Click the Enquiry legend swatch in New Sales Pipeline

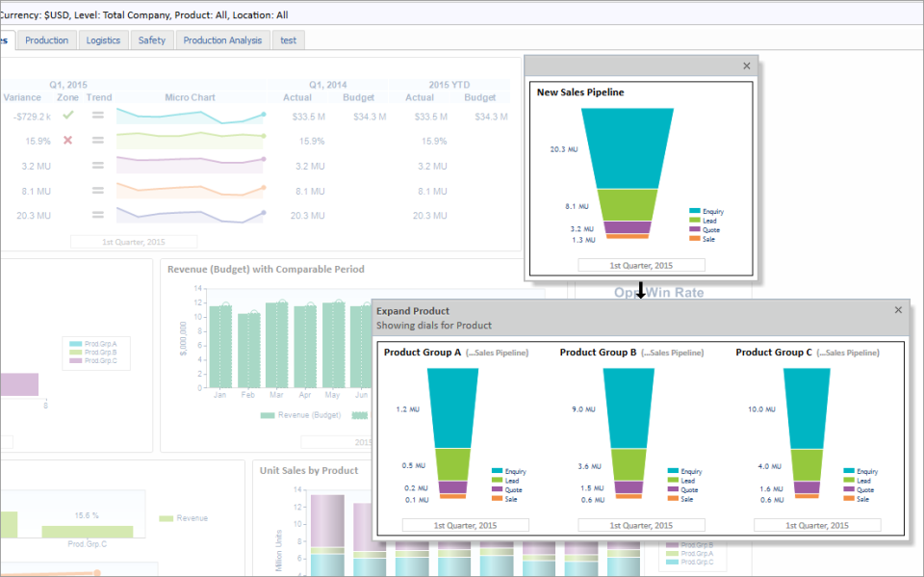tap(695, 211)
